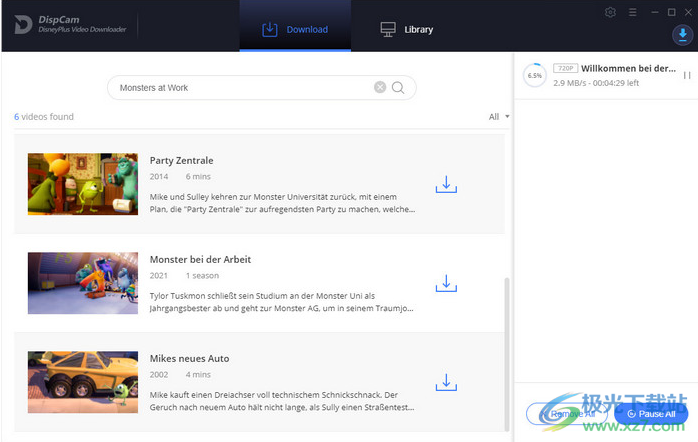Maximize the DispCam window
The width and height of the screenshot is (698, 442).
(x=671, y=12)
